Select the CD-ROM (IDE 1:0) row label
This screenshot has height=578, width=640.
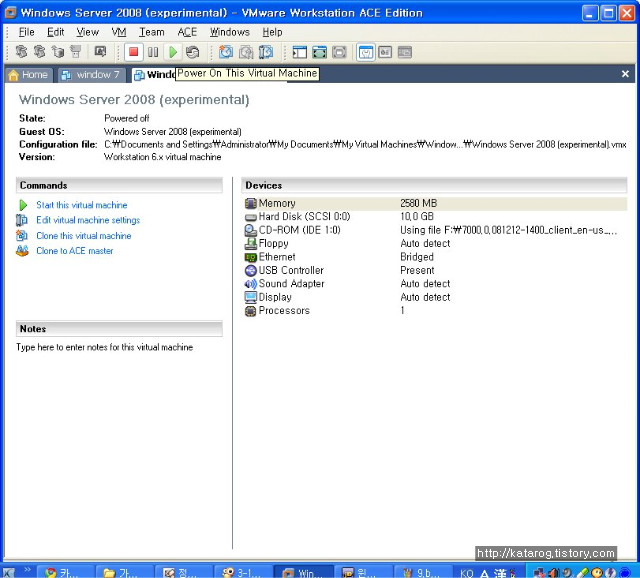pos(299,230)
